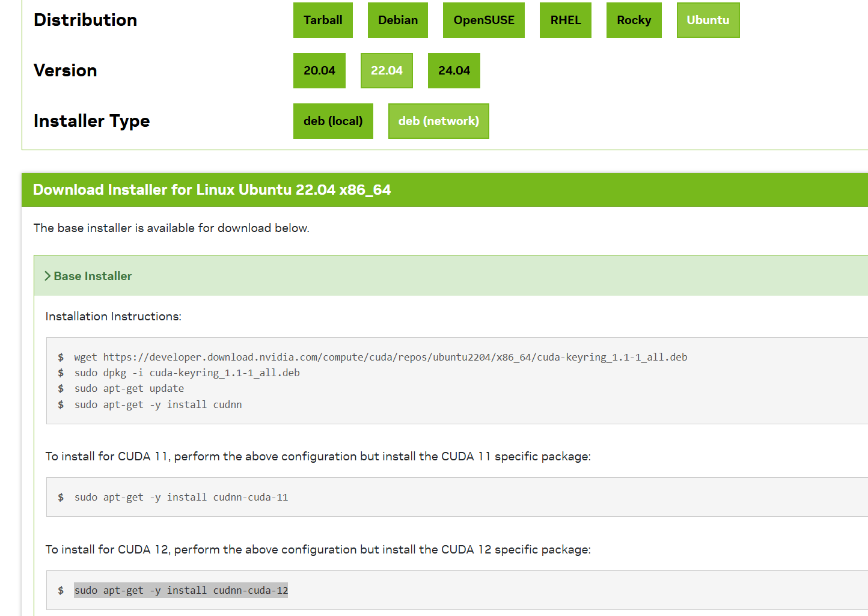Image resolution: width=868 pixels, height=616 pixels.
Task: Select version 22.04
Action: 387,70
